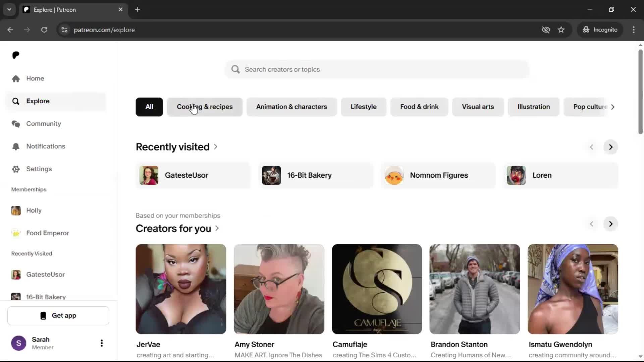Open Amy Stoner creator thumbnail
Screen dimensions: 644x362
coord(279,289)
